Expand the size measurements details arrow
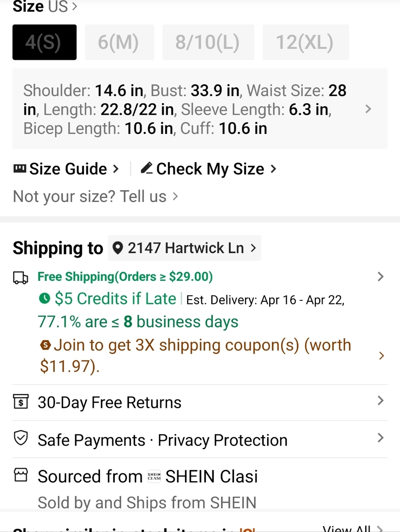 click(368, 109)
